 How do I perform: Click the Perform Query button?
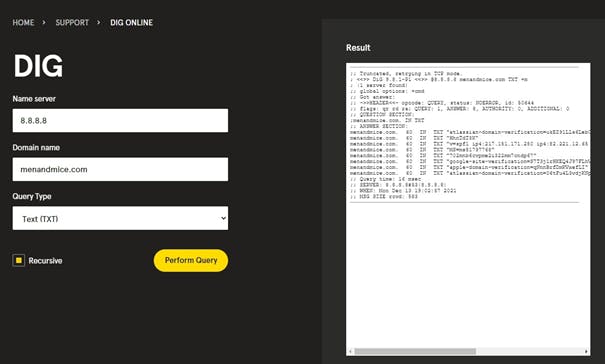pos(191,260)
